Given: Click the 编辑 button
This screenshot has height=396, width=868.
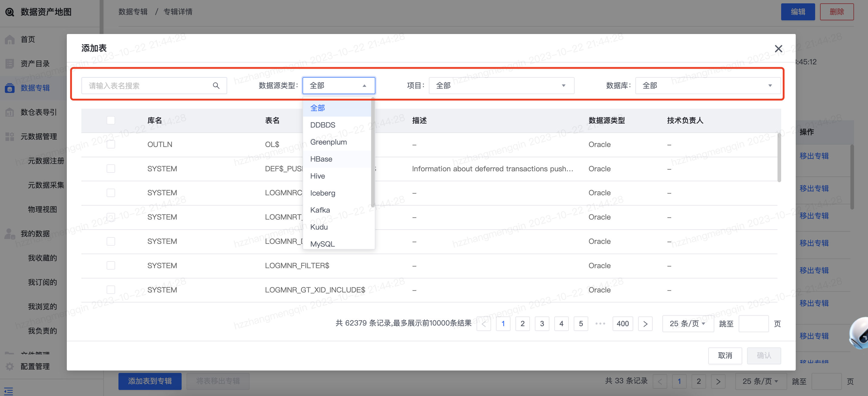Looking at the screenshot, I should (798, 12).
